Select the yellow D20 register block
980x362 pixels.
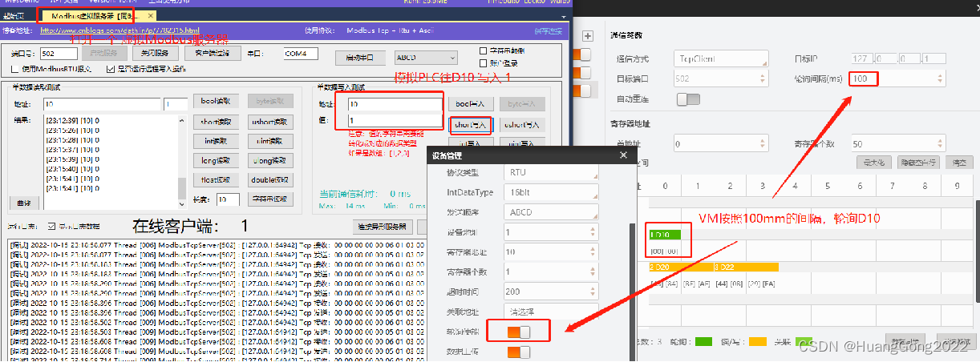pos(680,266)
